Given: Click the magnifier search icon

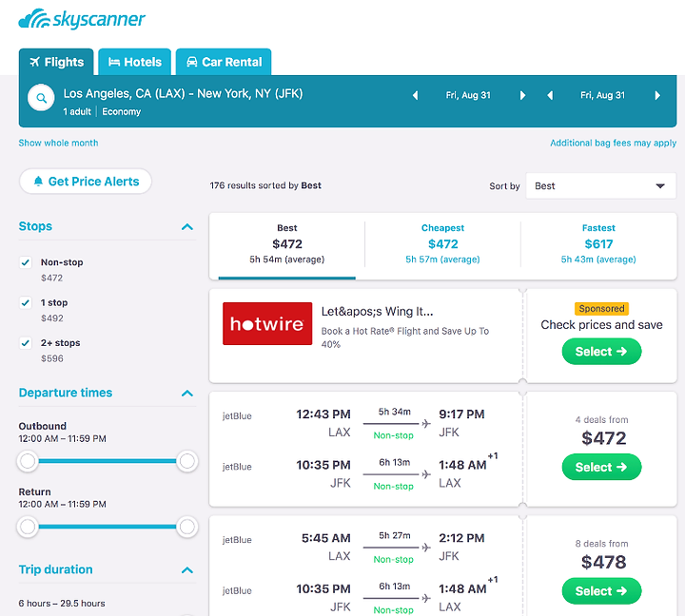Looking at the screenshot, I should pos(41,98).
